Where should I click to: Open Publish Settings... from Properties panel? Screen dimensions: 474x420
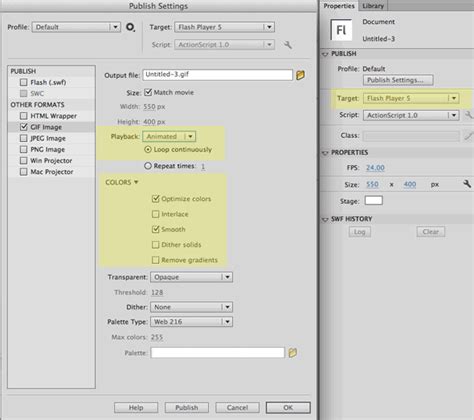tap(398, 80)
